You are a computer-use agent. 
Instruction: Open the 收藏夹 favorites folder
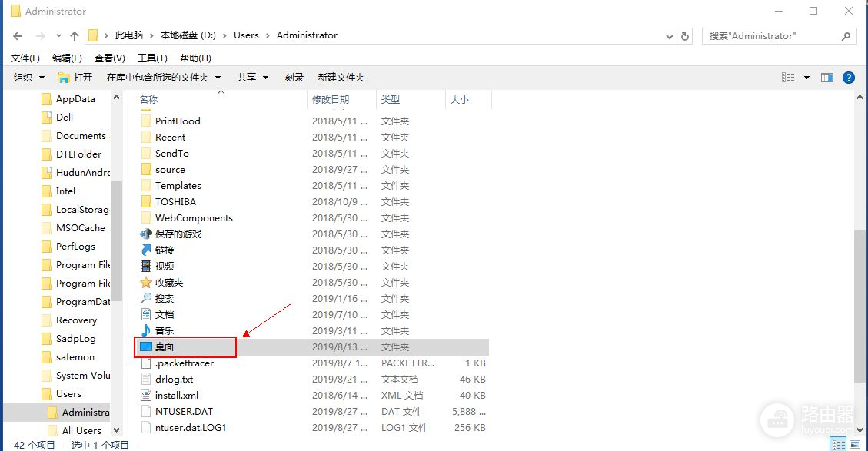click(169, 283)
